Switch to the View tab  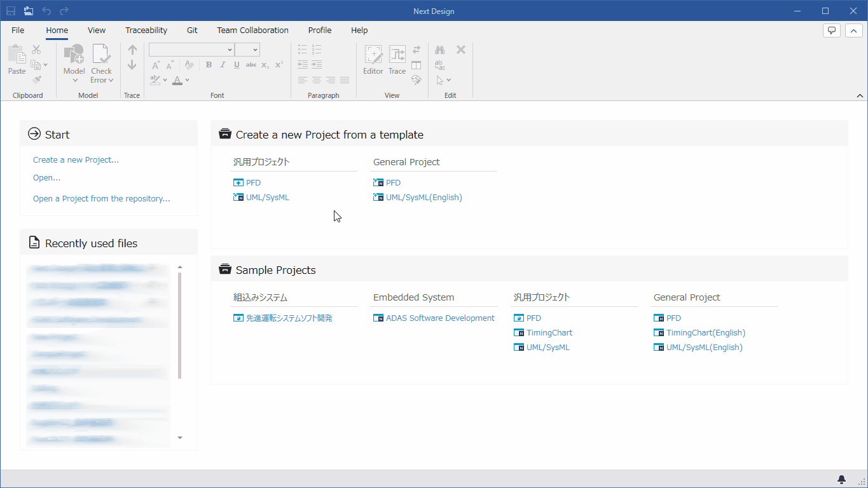[x=97, y=30]
